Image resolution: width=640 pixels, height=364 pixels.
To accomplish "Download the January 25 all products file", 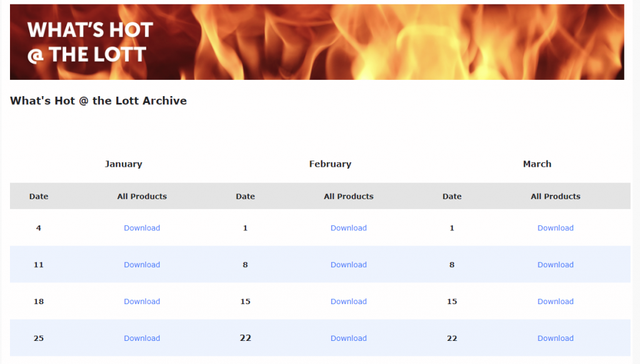I will point(142,338).
